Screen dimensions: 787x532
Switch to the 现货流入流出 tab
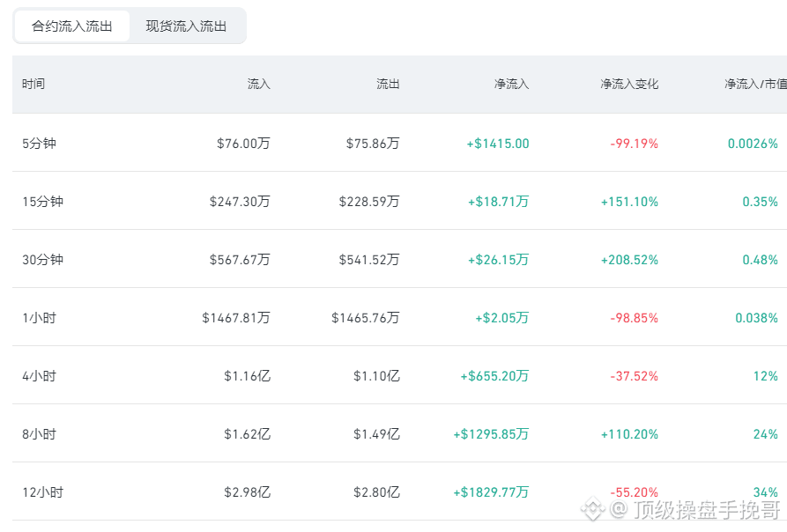pos(186,26)
